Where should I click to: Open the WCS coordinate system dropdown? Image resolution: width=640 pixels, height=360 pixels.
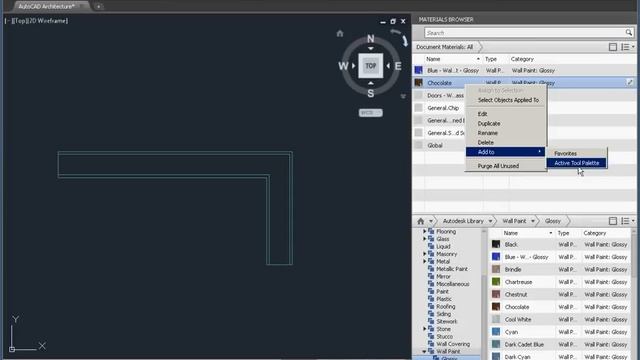tap(370, 112)
